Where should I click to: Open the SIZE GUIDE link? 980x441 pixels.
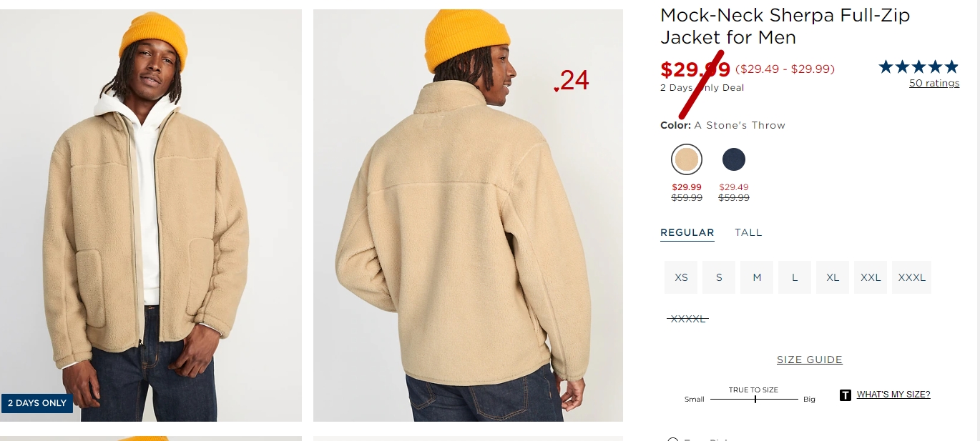(810, 360)
